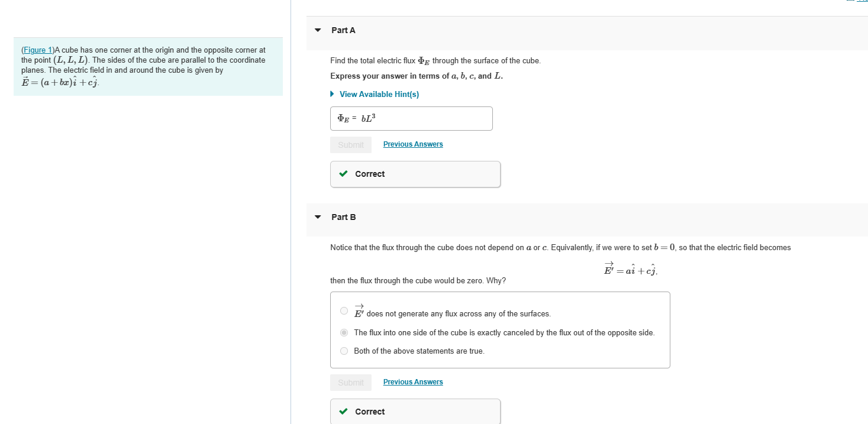868x424 pixels.
Task: Click Part A's green Correct checkmark
Action: tap(343, 174)
